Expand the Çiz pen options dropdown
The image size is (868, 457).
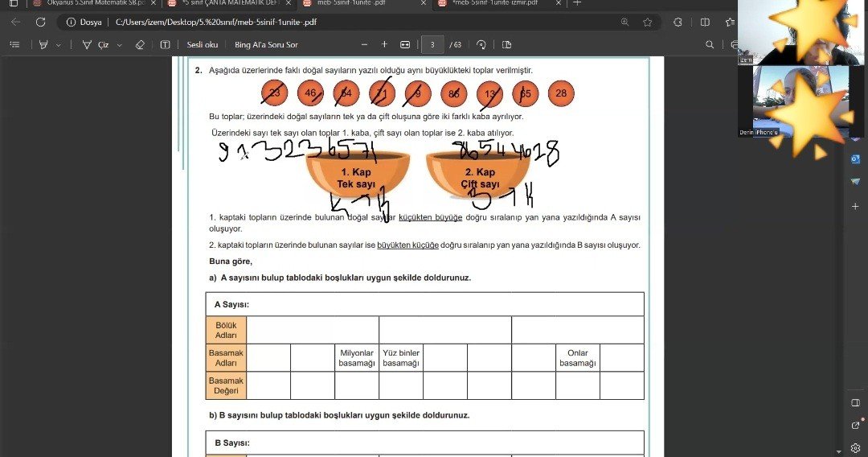coord(120,45)
